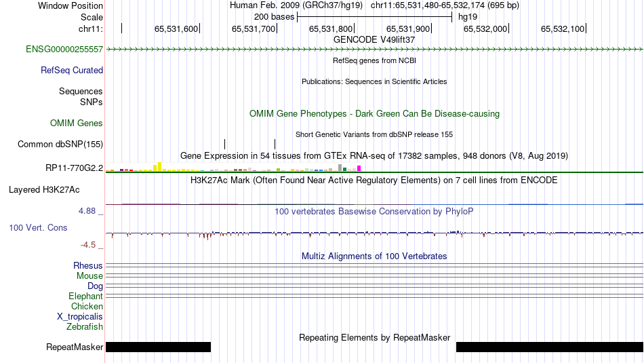
Task: Click the tall gray GTEx expression bar
Action: click(x=340, y=168)
